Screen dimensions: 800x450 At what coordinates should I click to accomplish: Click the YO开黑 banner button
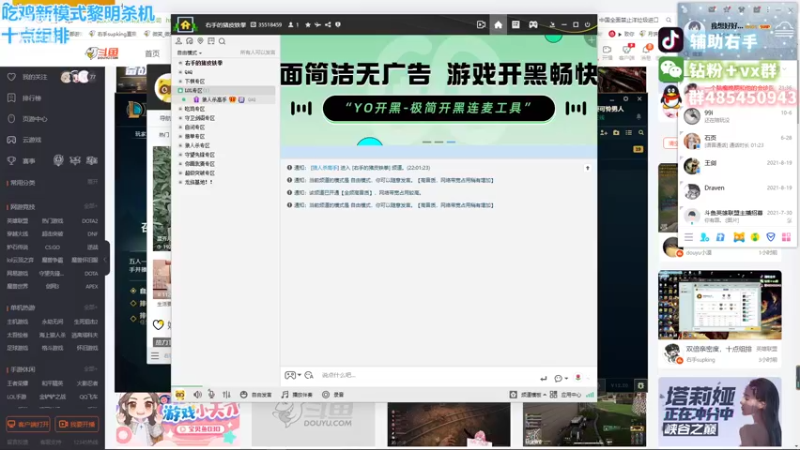[439, 108]
